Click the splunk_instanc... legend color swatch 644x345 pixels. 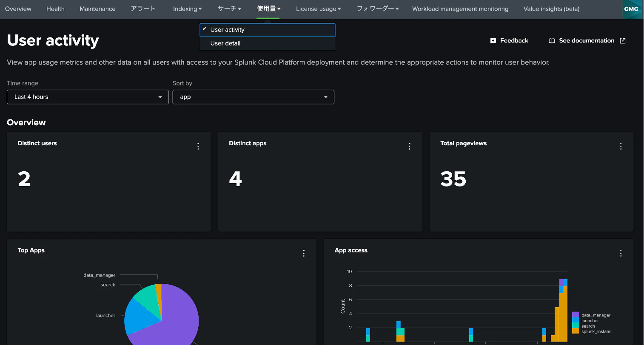[x=576, y=331]
